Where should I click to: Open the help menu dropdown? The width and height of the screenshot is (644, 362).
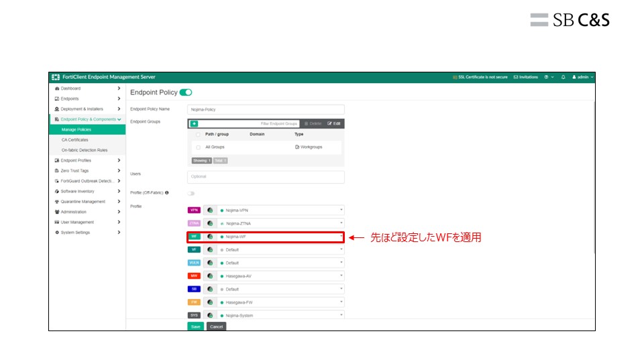pos(549,77)
